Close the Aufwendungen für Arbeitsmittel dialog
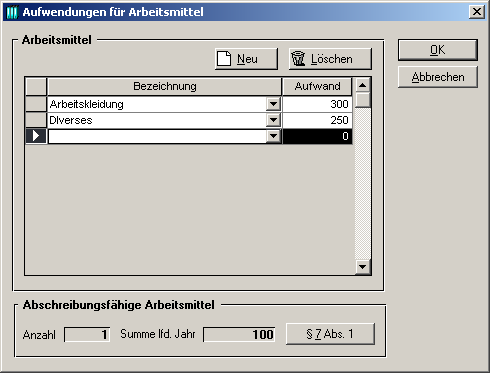Image resolution: width=490 pixels, height=373 pixels. click(x=477, y=12)
